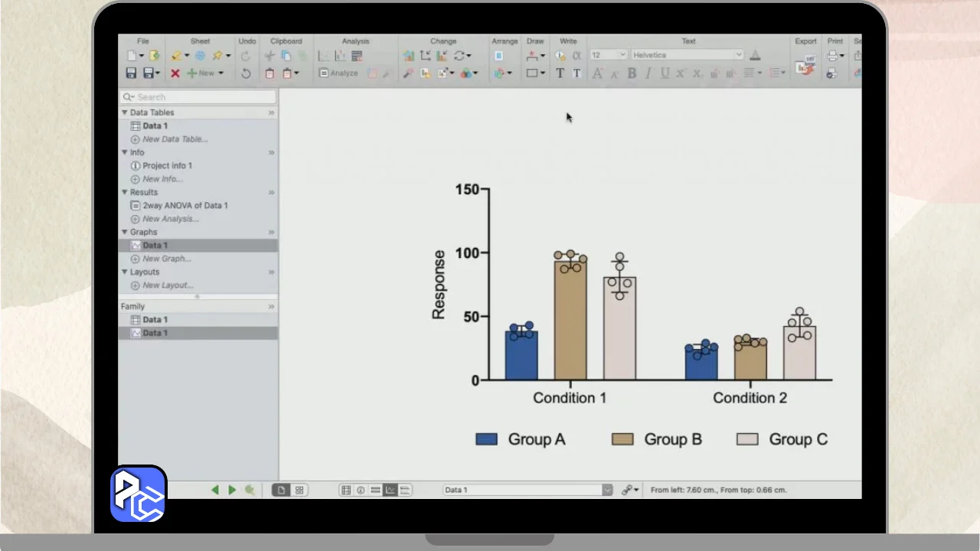Click the Save floppy disk icon
Screen dimensions: 980x551
(x=131, y=73)
